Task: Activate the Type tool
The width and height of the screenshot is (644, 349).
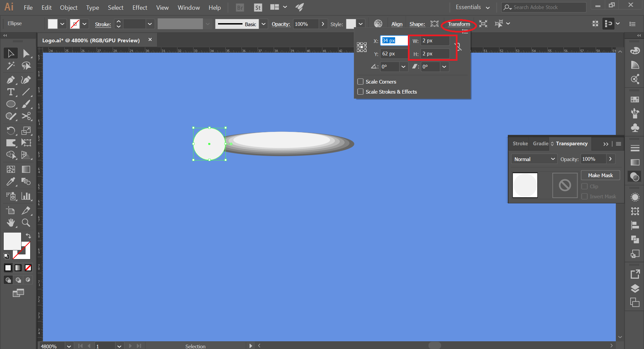Action: coord(11,92)
